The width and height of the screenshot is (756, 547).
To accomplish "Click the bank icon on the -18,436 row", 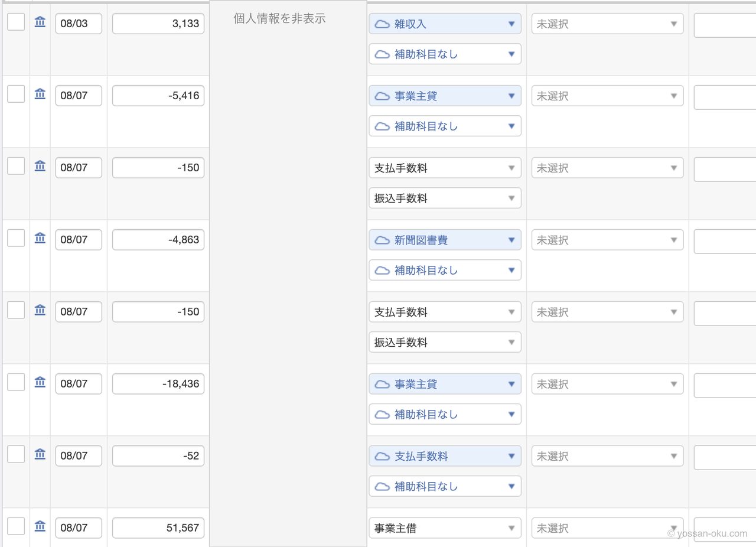I will coord(40,382).
